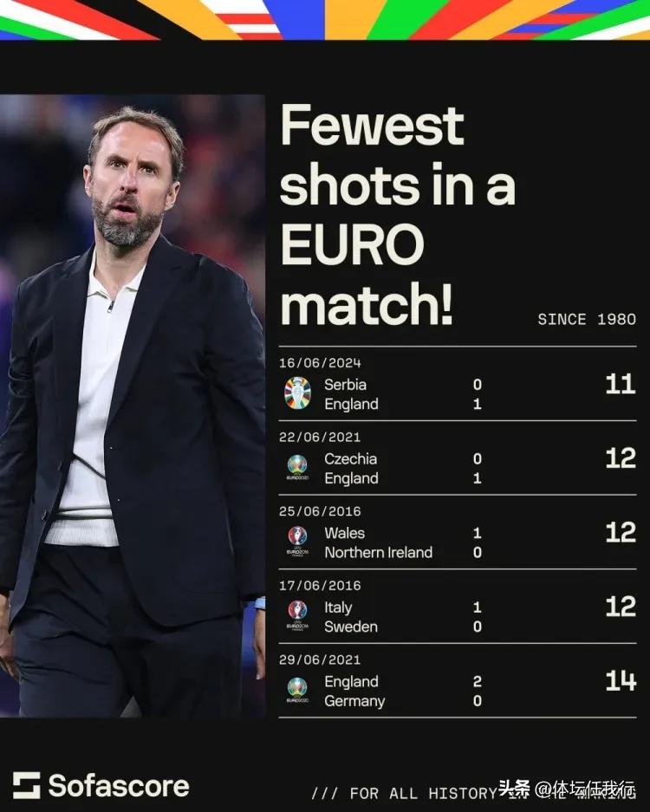The width and height of the screenshot is (650, 812).
Task: Select the Northern Ireland team name
Action: click(x=378, y=552)
